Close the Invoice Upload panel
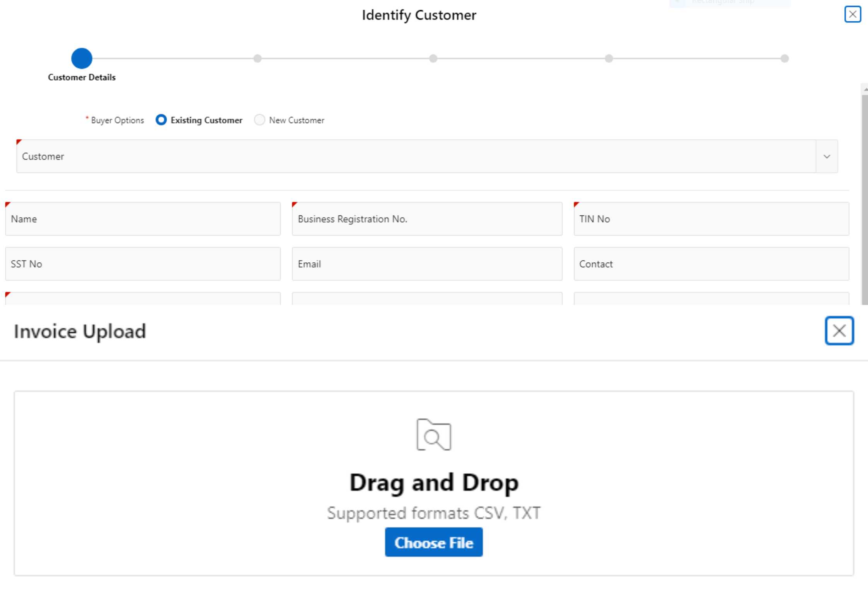This screenshot has height=614, width=868. tap(839, 331)
